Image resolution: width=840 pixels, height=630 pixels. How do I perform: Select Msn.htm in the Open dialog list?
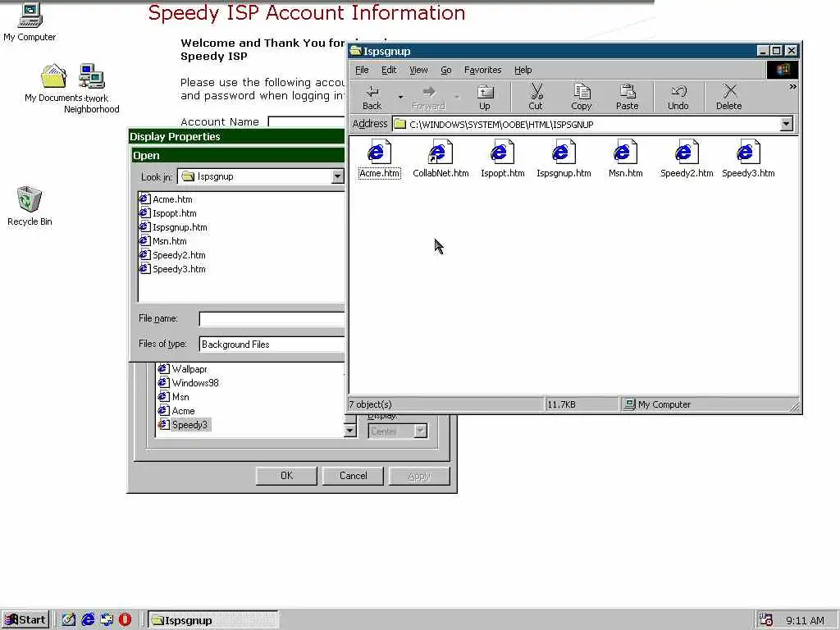163,241
